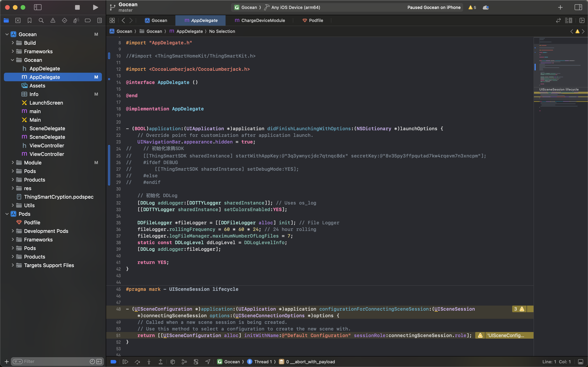Screen dimensions: 588x367
Task: Open the Gocean scheme selector
Action: (x=245, y=7)
